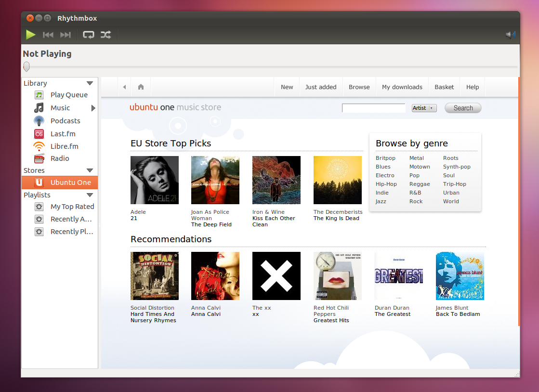This screenshot has height=392, width=539.
Task: Go back with the store back arrow
Action: (x=124, y=87)
